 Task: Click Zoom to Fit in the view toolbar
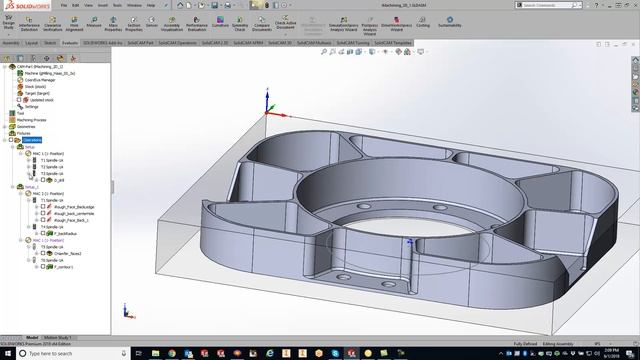click(324, 52)
